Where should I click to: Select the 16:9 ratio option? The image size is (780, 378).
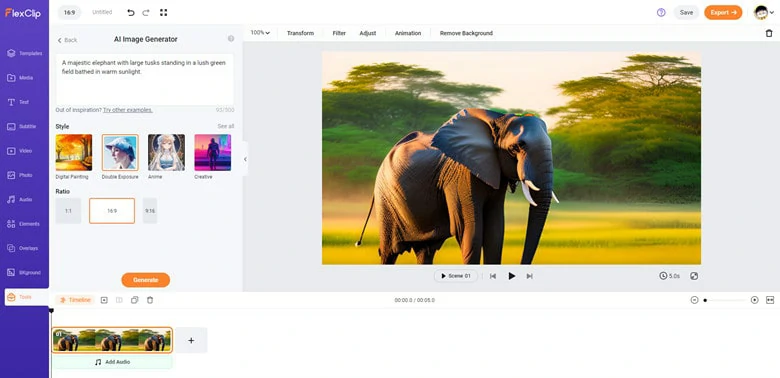pyautogui.click(x=112, y=211)
